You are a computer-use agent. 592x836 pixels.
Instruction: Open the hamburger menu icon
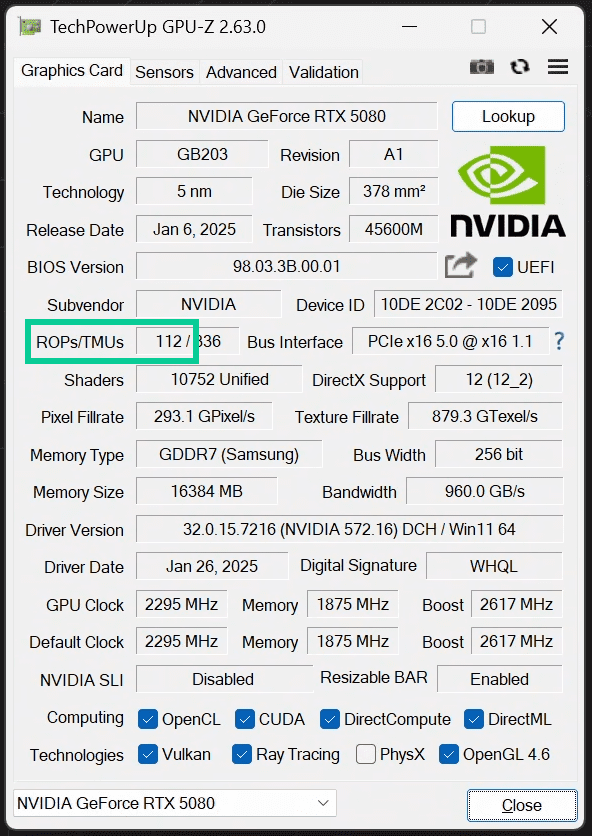point(556,66)
